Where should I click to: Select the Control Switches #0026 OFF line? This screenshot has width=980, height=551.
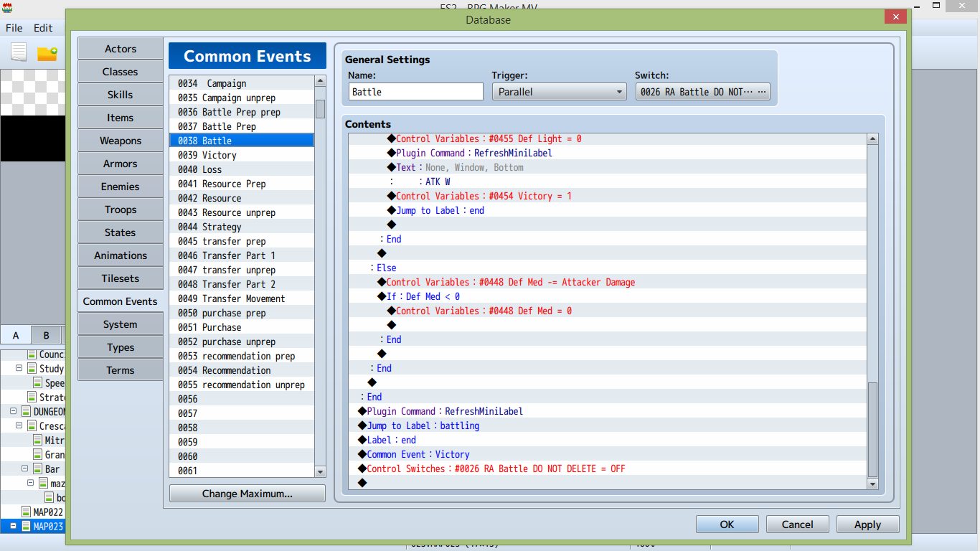point(608,468)
